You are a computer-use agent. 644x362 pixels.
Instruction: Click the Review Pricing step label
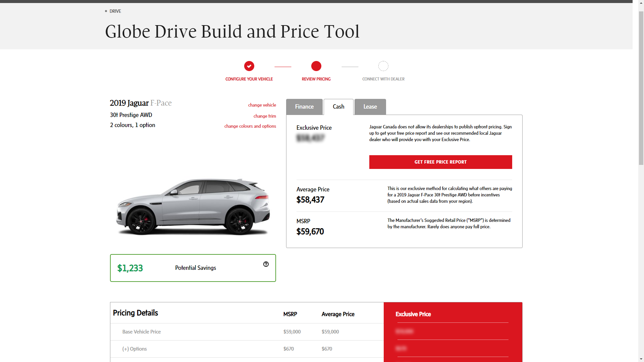316,79
